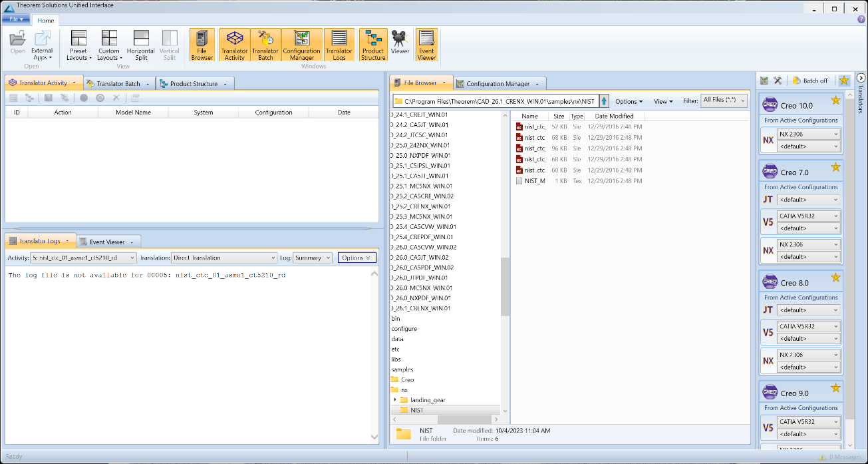Open Creo 10.0 NX 2306 version dropdown
Image resolution: width=868 pixels, height=464 pixels.
click(x=809, y=134)
